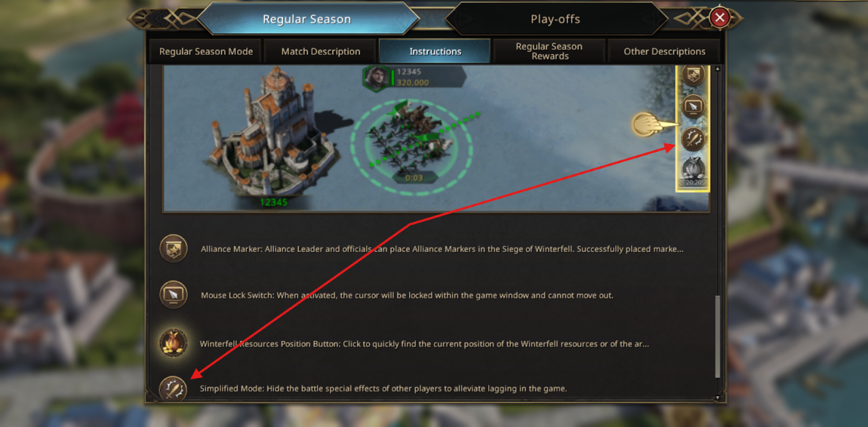Viewport: 868px width, 427px height.
Task: Click the player avatar portrait above the troops
Action: point(377,77)
